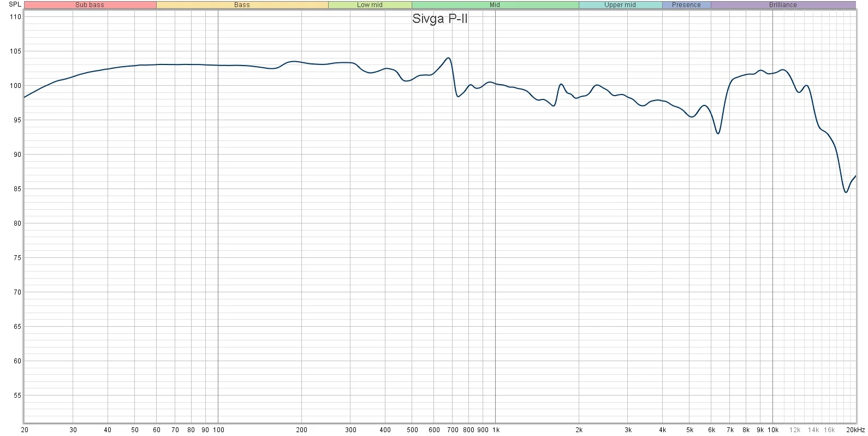Click the SPL axis label
This screenshot has width=868, height=436.
coord(15,5)
